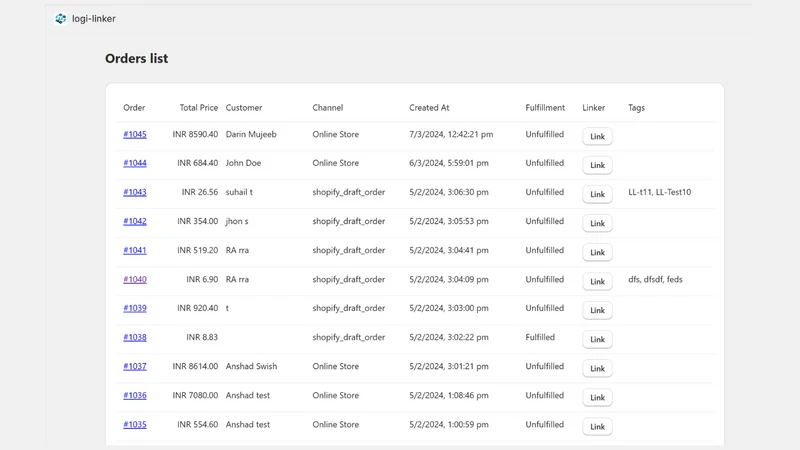Select customer name suhail t
The width and height of the screenshot is (800, 450).
click(x=239, y=192)
